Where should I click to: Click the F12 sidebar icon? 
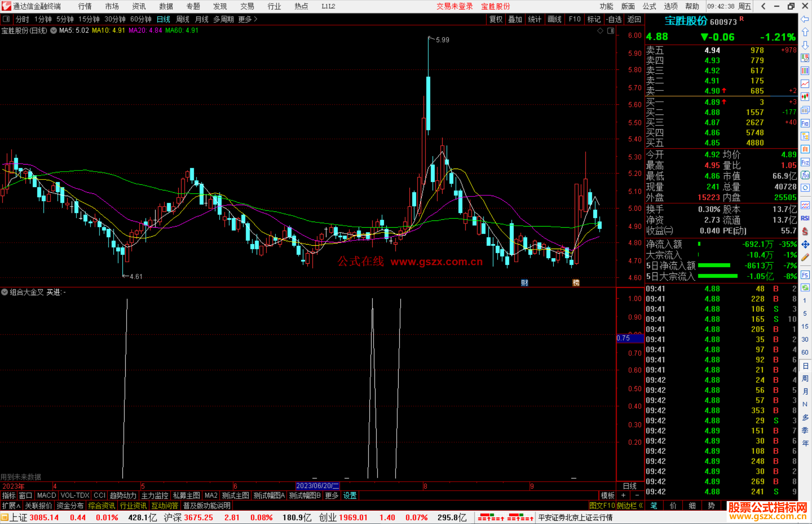tap(805, 162)
